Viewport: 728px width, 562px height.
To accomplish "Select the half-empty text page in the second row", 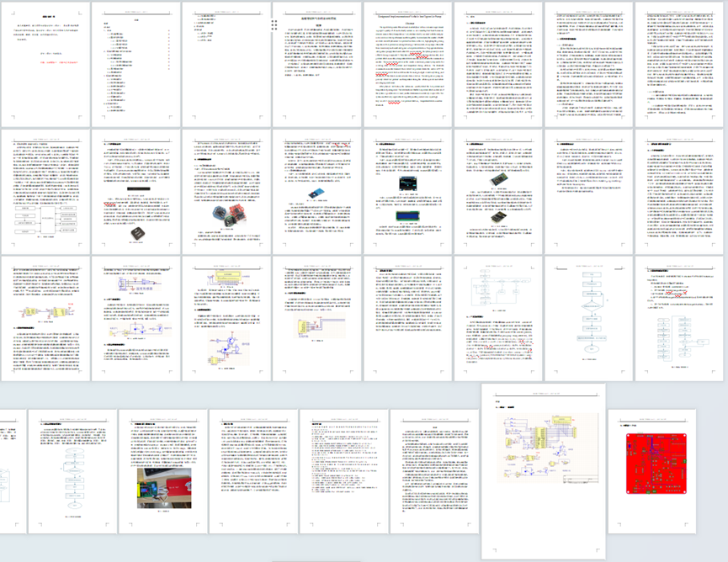I will click(589, 192).
